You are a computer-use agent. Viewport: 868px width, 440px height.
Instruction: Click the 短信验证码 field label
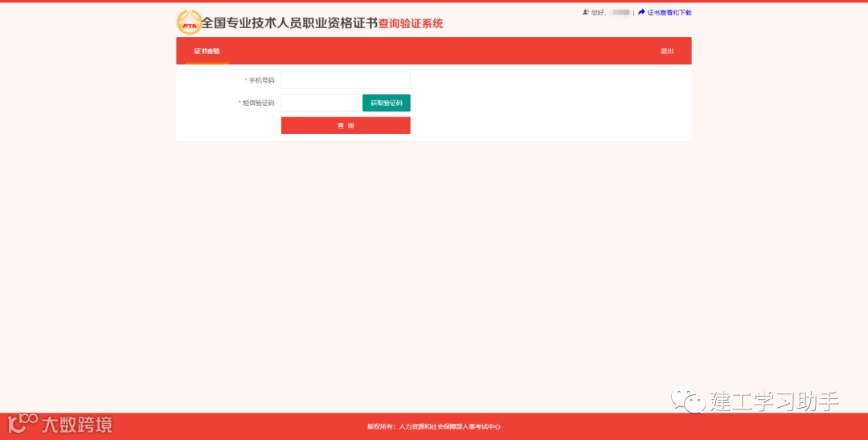click(257, 103)
